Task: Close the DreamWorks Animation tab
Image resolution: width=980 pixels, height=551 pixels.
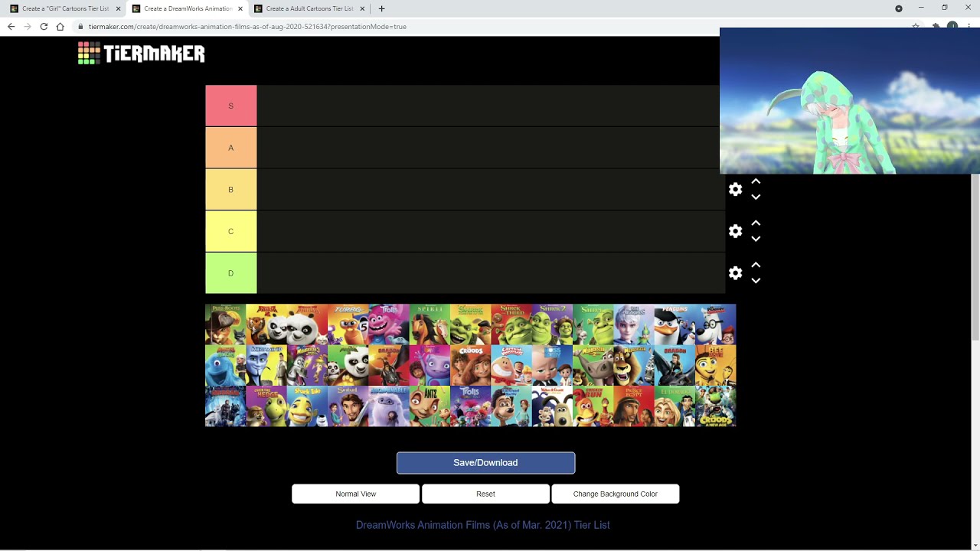Action: [240, 8]
